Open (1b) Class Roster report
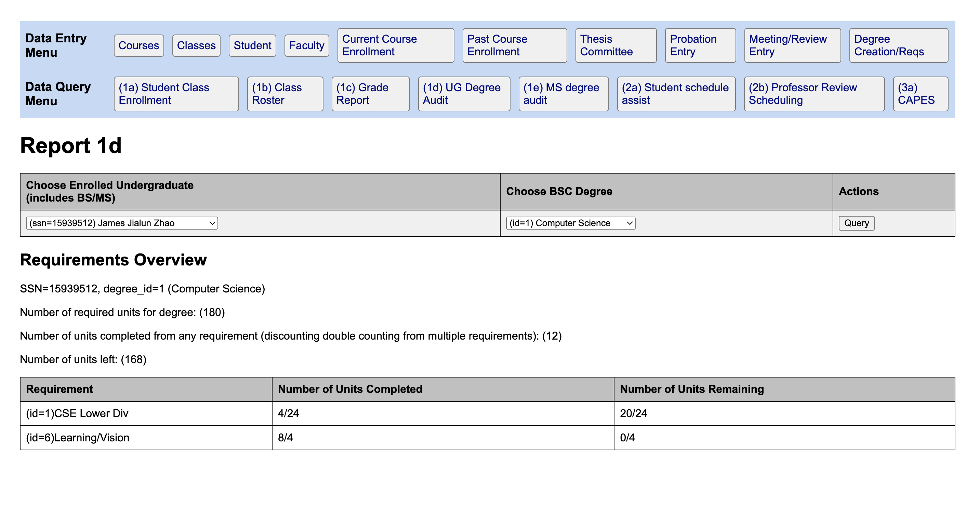Viewport: 980px width, 522px height. click(x=284, y=94)
